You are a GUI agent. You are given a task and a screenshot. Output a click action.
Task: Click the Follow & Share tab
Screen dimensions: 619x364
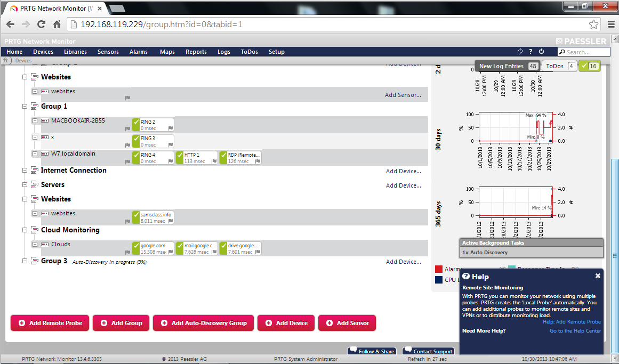coord(372,351)
